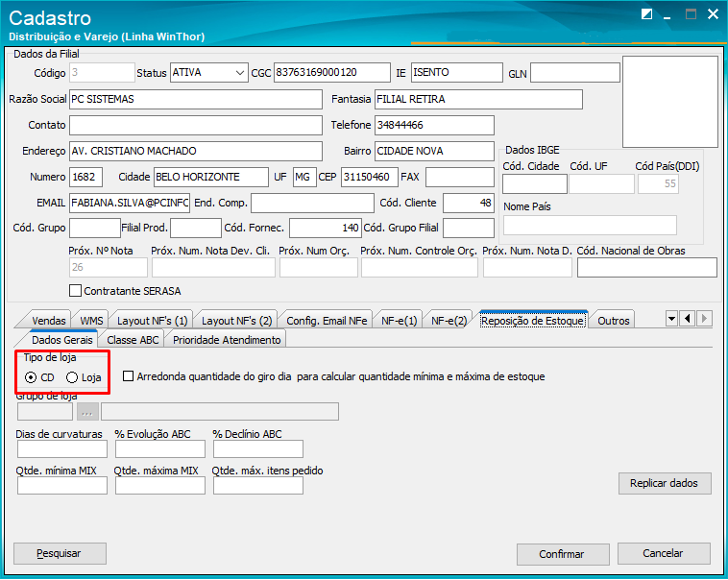Click the Cód. Nacional de Obras field
Image resolution: width=728 pixels, height=580 pixels.
point(647,268)
